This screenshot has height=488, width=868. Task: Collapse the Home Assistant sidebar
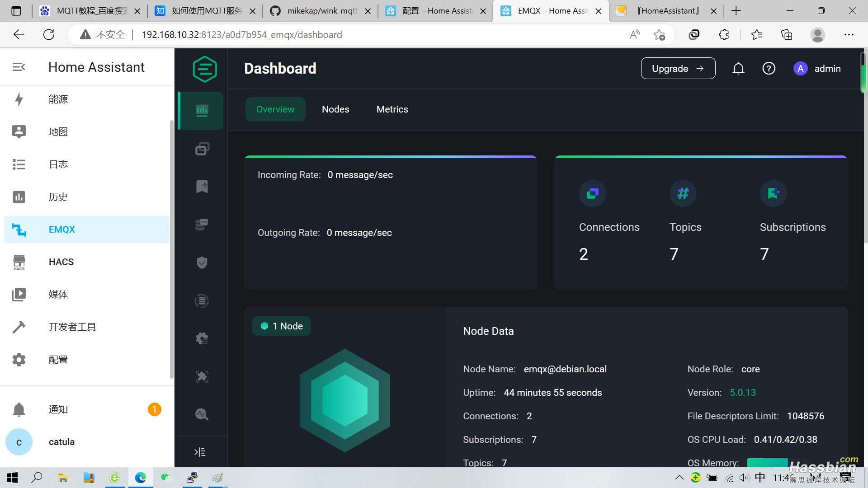pyautogui.click(x=19, y=67)
